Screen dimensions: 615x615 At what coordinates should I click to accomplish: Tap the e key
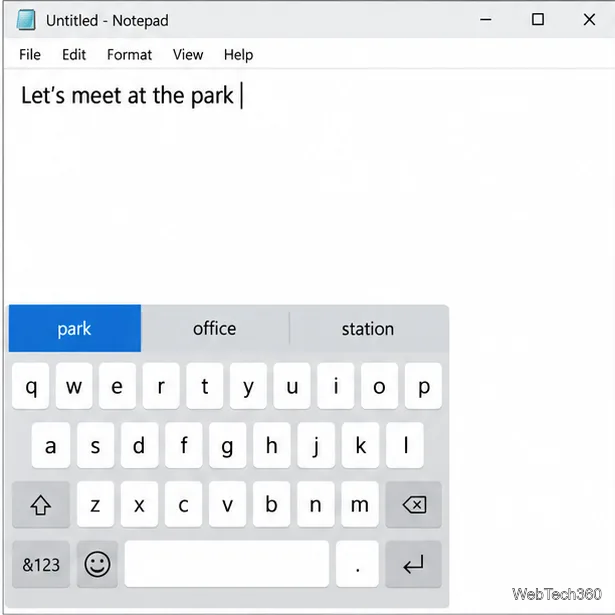click(118, 386)
